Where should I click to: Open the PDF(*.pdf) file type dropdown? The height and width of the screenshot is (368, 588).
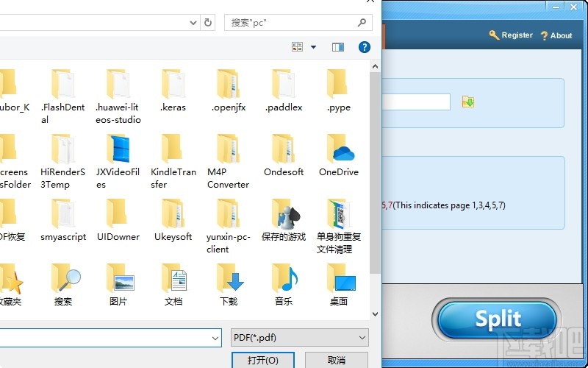click(x=300, y=338)
